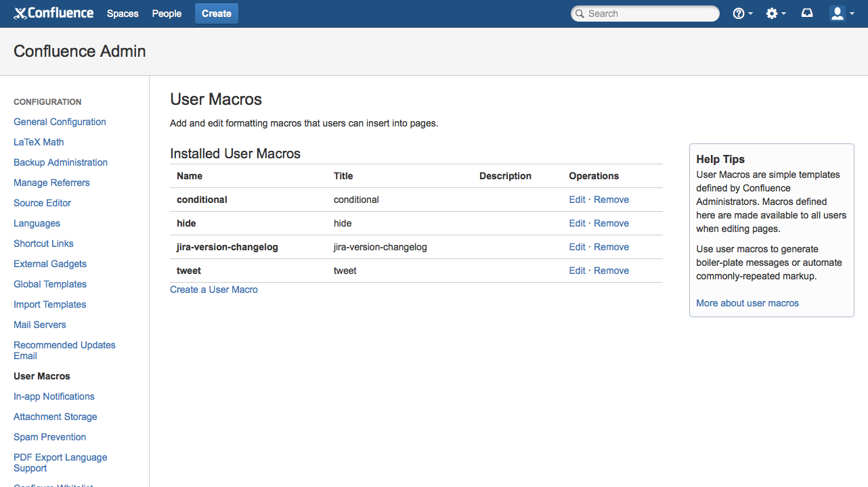Click the Confluence logo in the header
This screenshot has width=868, height=487.
[x=53, y=14]
